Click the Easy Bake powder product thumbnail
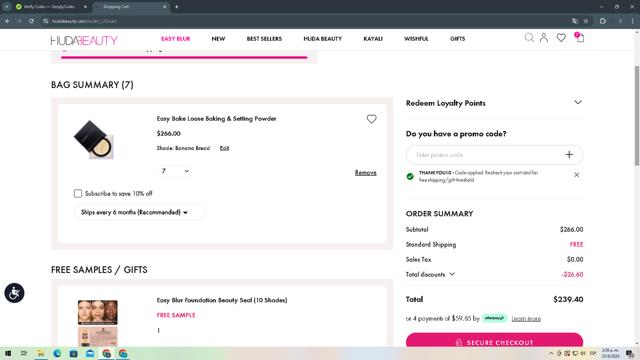The image size is (640, 360). coord(94,139)
